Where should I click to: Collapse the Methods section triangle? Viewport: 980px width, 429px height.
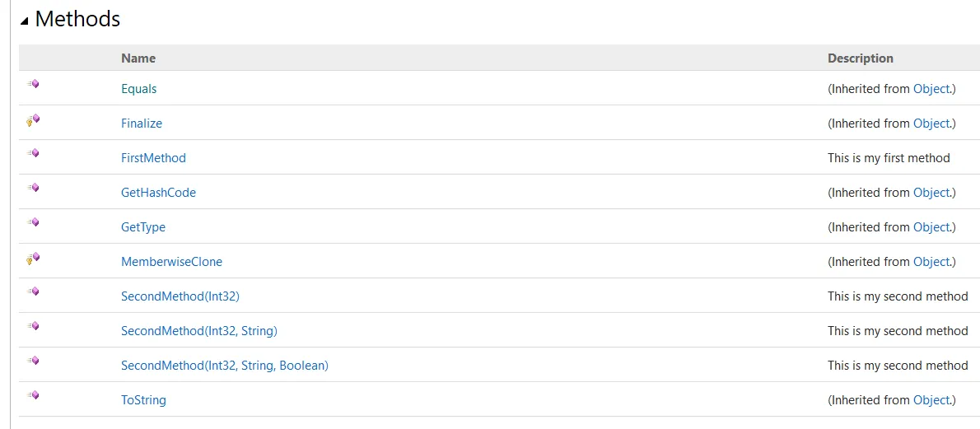[x=24, y=21]
